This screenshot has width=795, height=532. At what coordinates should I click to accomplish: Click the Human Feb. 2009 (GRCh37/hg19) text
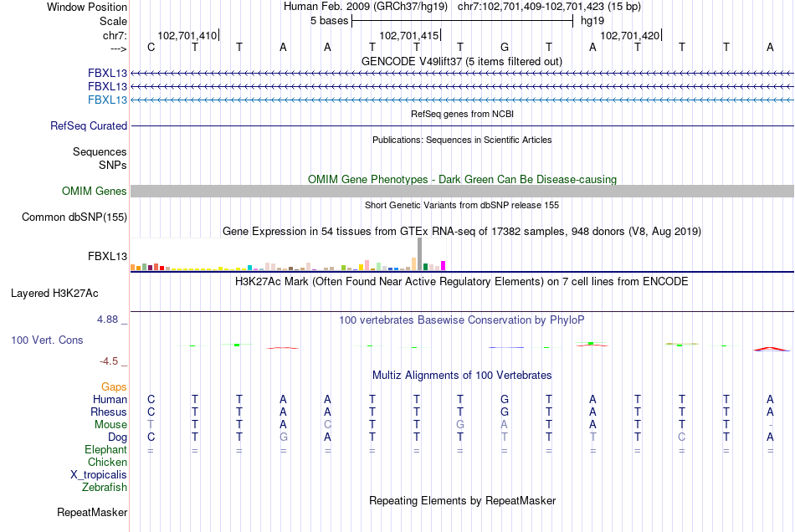pyautogui.click(x=366, y=7)
